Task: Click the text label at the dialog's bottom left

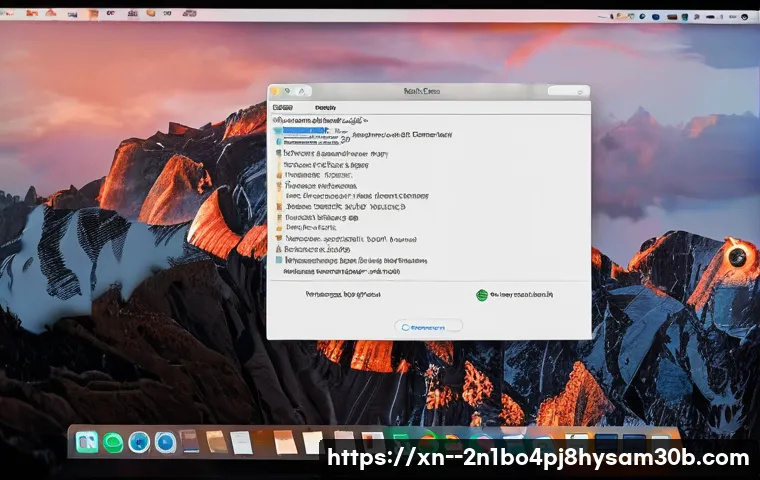Action: [x=345, y=295]
